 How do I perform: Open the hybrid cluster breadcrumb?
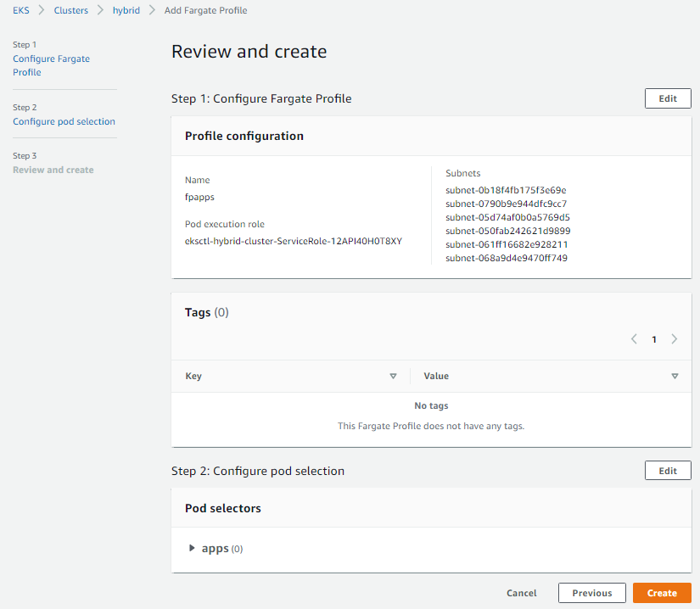(126, 10)
